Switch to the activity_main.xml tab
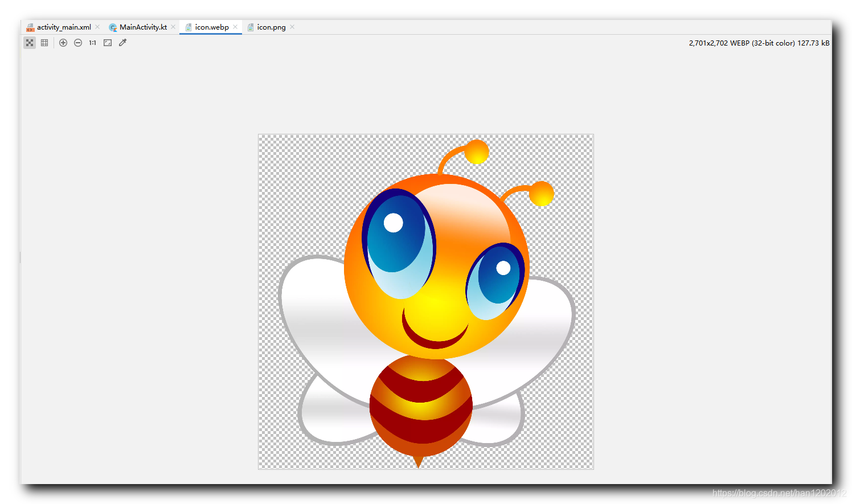852x504 pixels. tap(64, 27)
